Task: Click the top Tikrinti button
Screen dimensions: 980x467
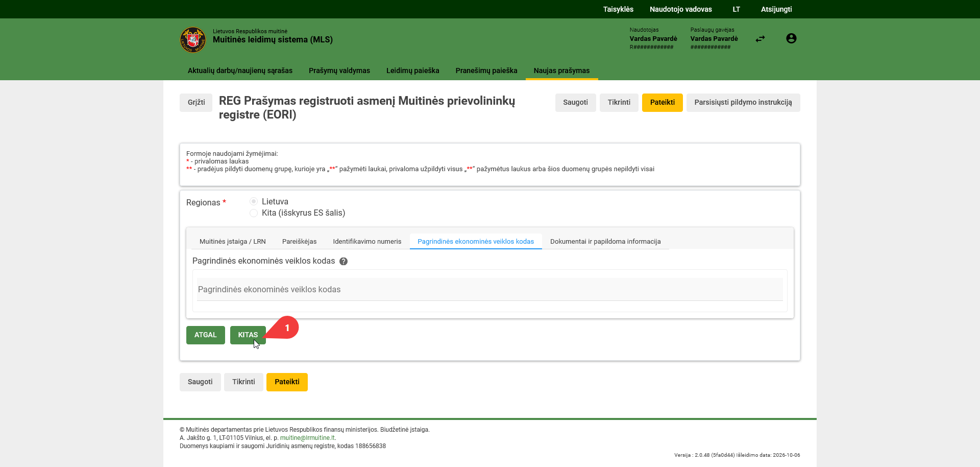Action: pos(619,102)
